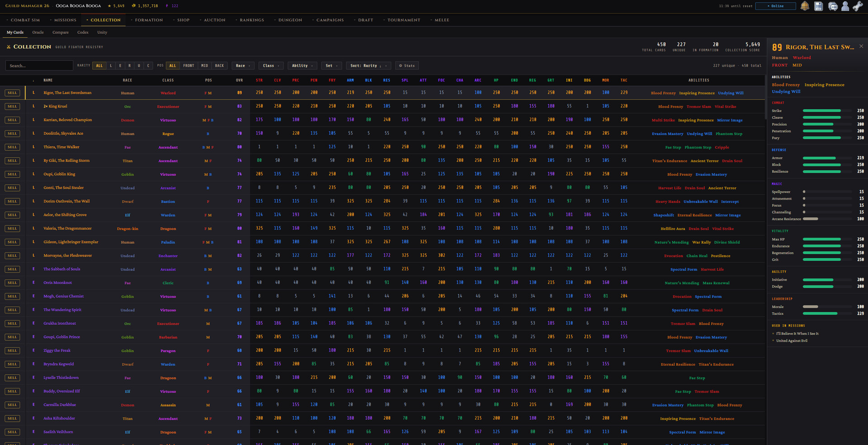Expand the Race filter dropdown
The height and width of the screenshot is (445, 868).
point(243,66)
